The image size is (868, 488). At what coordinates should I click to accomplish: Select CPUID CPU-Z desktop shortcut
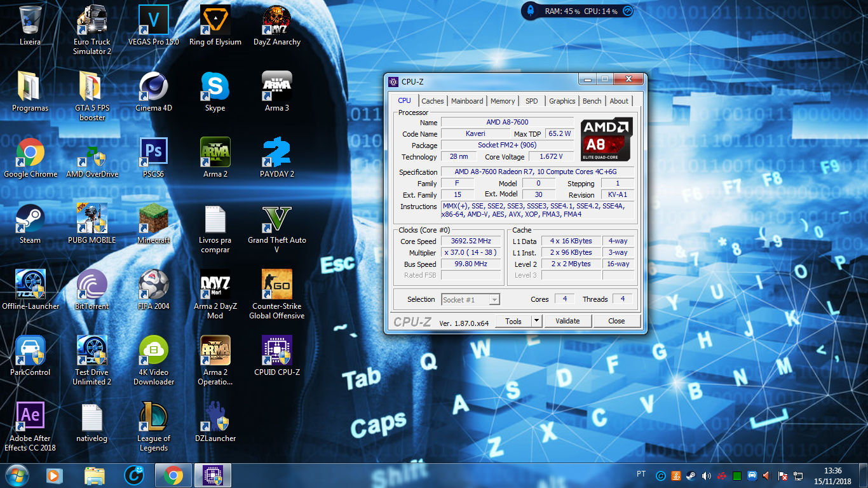(277, 356)
